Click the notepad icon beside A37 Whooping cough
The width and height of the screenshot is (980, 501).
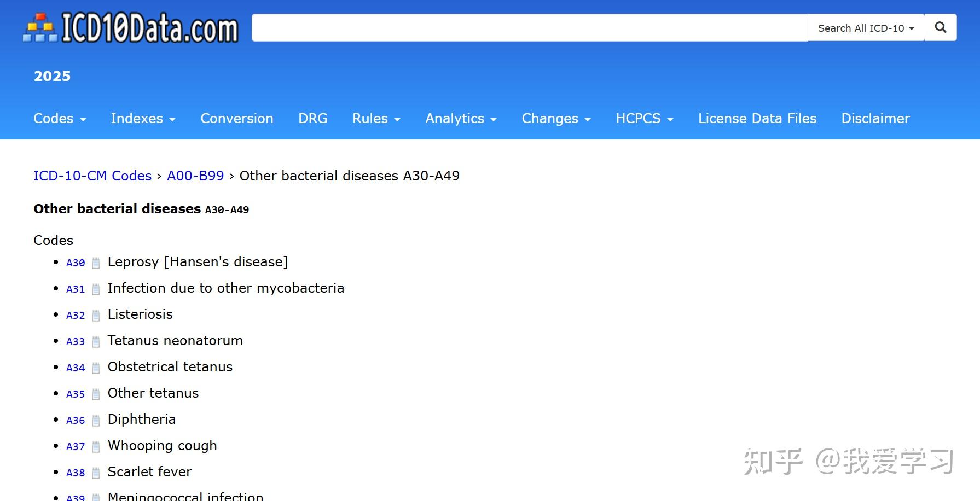coord(96,447)
